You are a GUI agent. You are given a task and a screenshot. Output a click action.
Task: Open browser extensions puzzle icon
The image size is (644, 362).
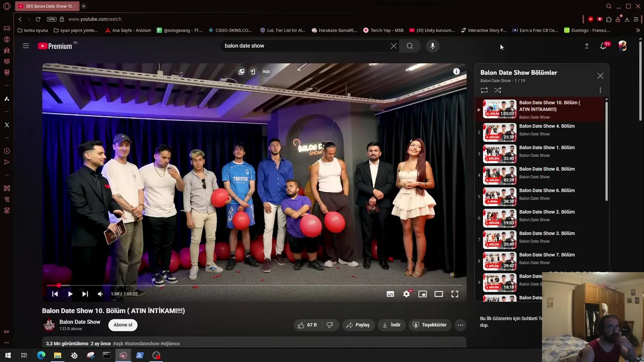coord(609,19)
